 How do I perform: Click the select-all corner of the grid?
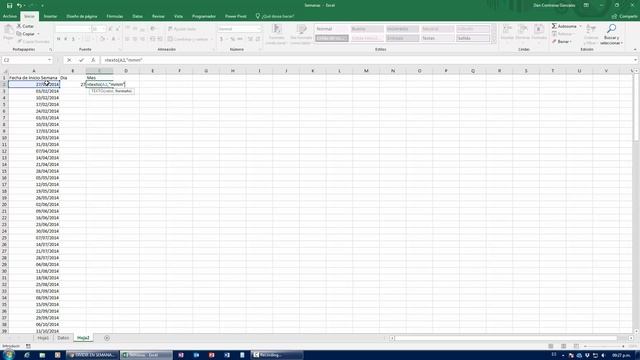click(x=4, y=71)
